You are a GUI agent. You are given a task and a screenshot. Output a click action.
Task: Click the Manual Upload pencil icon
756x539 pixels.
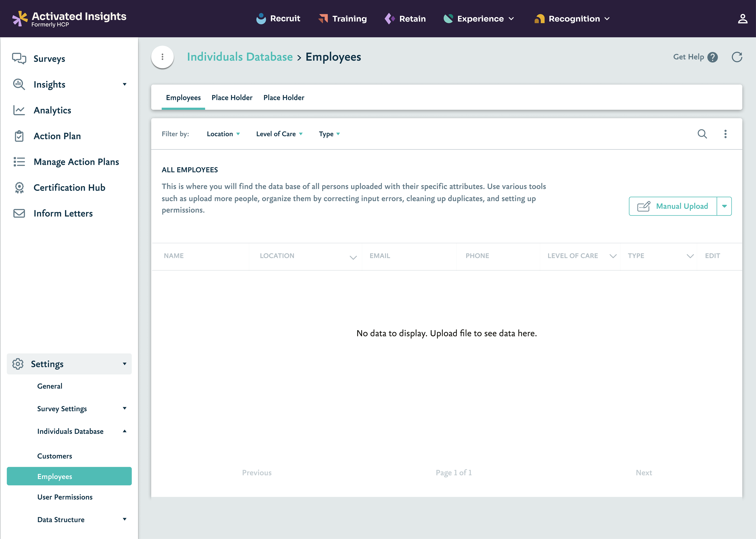tap(644, 206)
